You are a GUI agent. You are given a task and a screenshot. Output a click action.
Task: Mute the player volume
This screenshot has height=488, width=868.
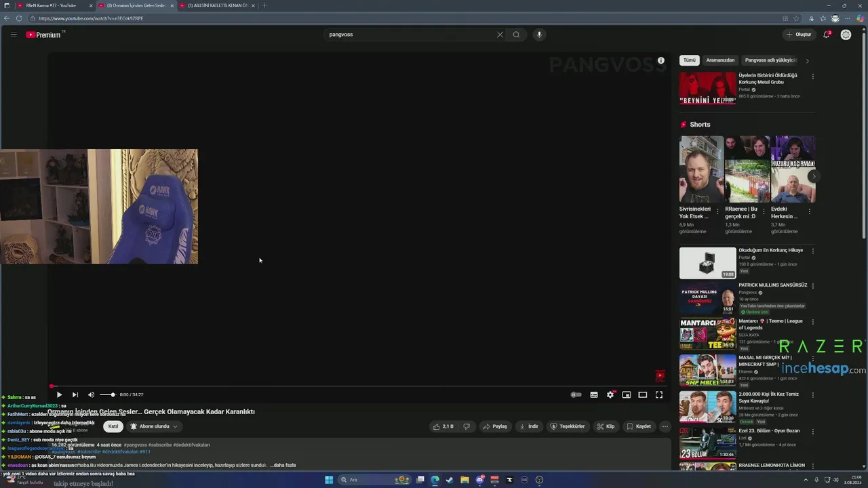[92, 394]
